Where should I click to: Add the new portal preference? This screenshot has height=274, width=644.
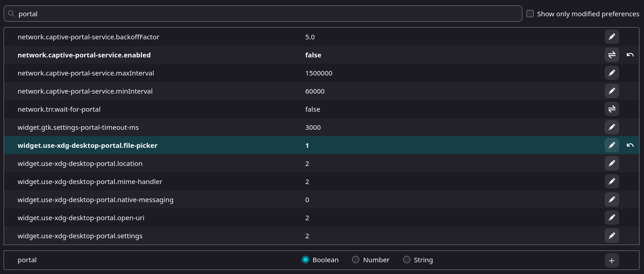pos(611,260)
